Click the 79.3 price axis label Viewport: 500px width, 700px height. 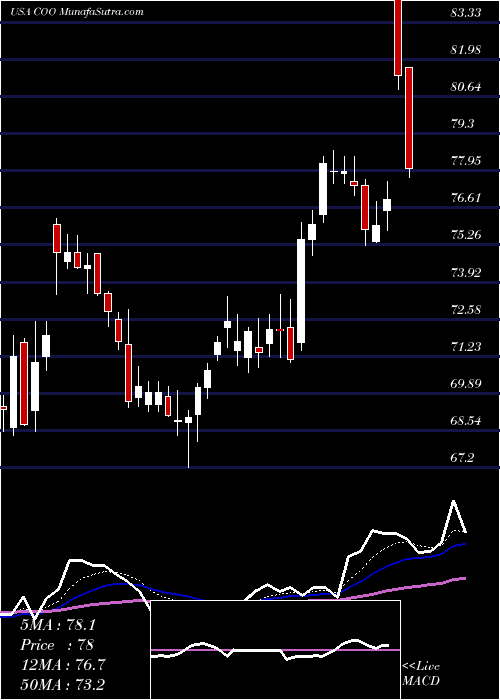coord(462,124)
